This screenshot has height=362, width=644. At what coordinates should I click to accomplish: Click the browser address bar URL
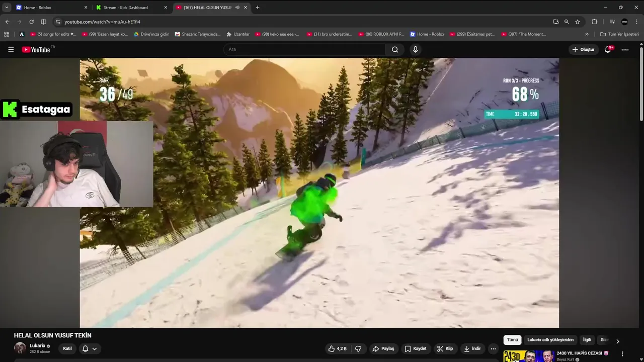click(102, 22)
